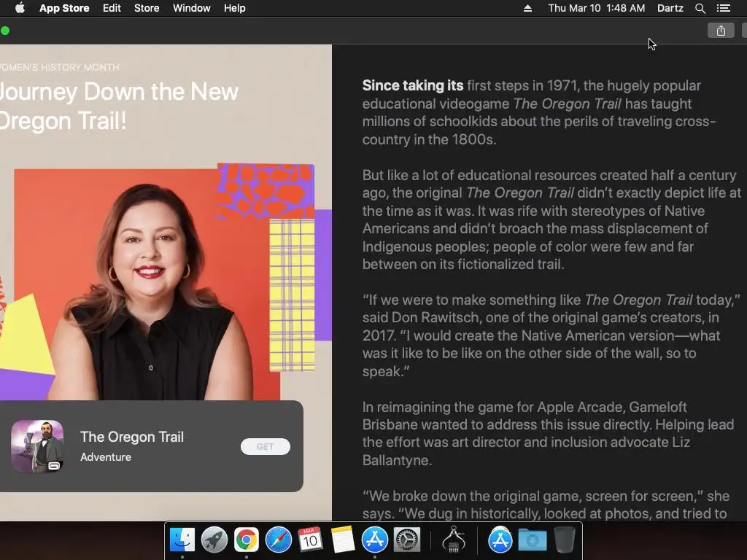The width and height of the screenshot is (747, 560).
Task: Click the paragraph about Gameloft Brisbane
Action: pyautogui.click(x=548, y=434)
